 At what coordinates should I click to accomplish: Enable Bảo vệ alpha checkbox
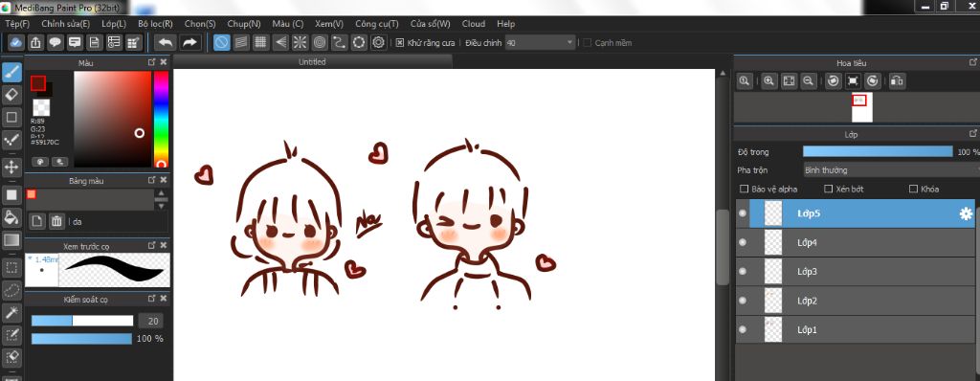pyautogui.click(x=744, y=189)
